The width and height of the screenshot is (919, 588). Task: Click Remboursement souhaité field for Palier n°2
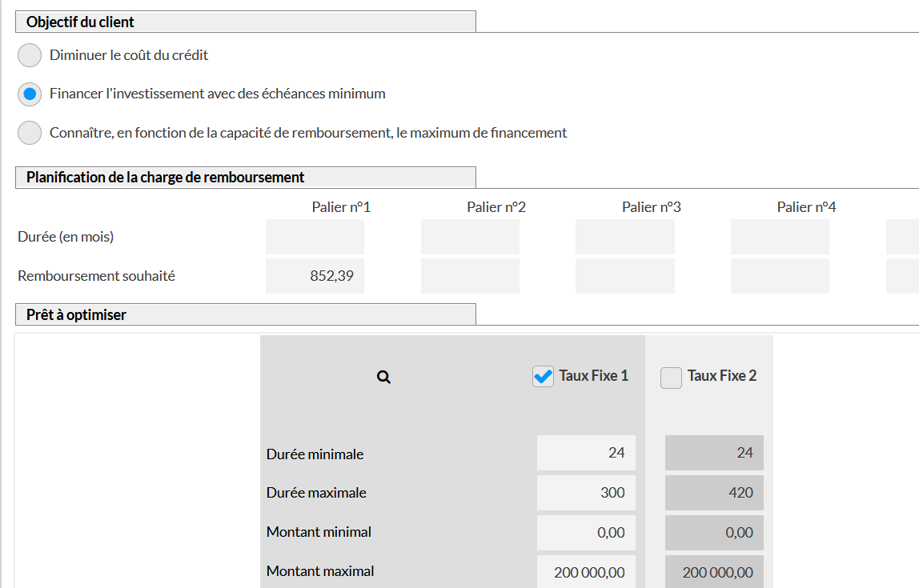tap(470, 276)
